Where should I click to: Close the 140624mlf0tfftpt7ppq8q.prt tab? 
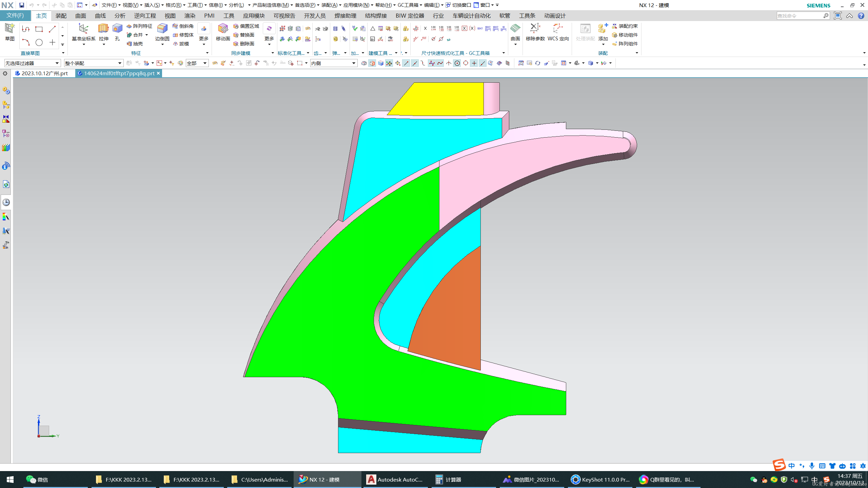click(x=158, y=73)
